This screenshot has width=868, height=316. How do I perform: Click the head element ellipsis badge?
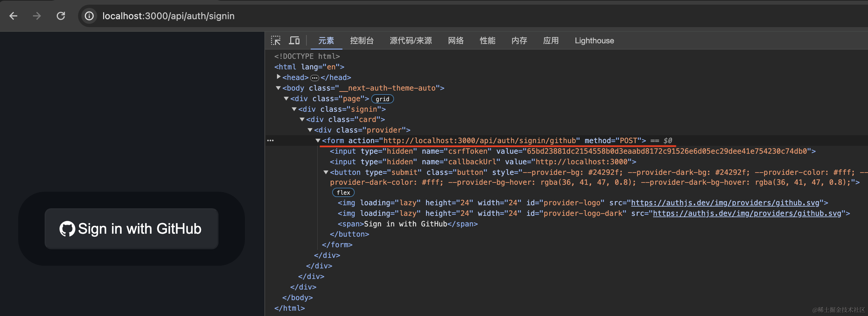314,78
